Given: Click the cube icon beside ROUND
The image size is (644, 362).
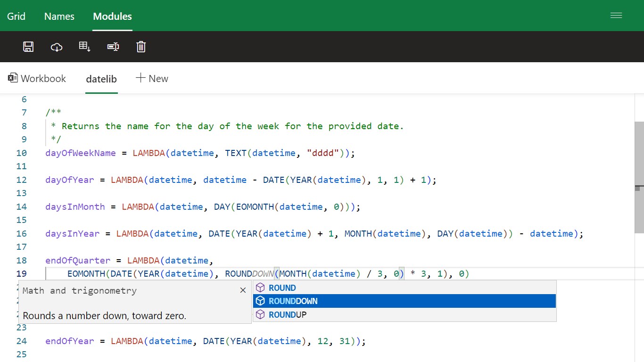Looking at the screenshot, I should coord(260,288).
